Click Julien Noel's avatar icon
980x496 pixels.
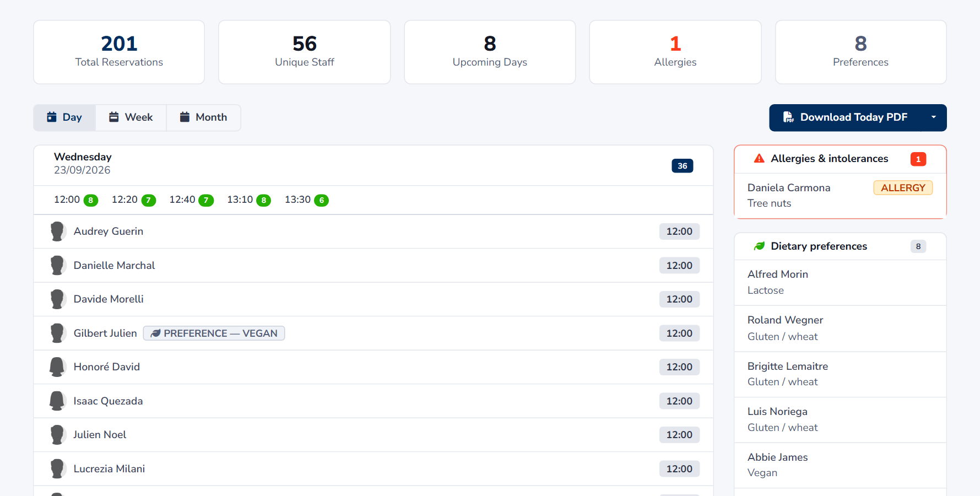pyautogui.click(x=57, y=435)
